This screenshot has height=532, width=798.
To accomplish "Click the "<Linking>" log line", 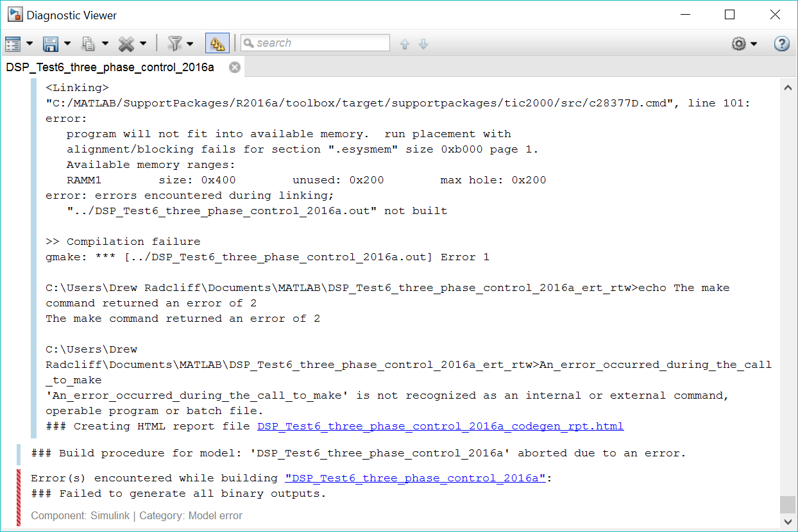I will click(78, 88).
